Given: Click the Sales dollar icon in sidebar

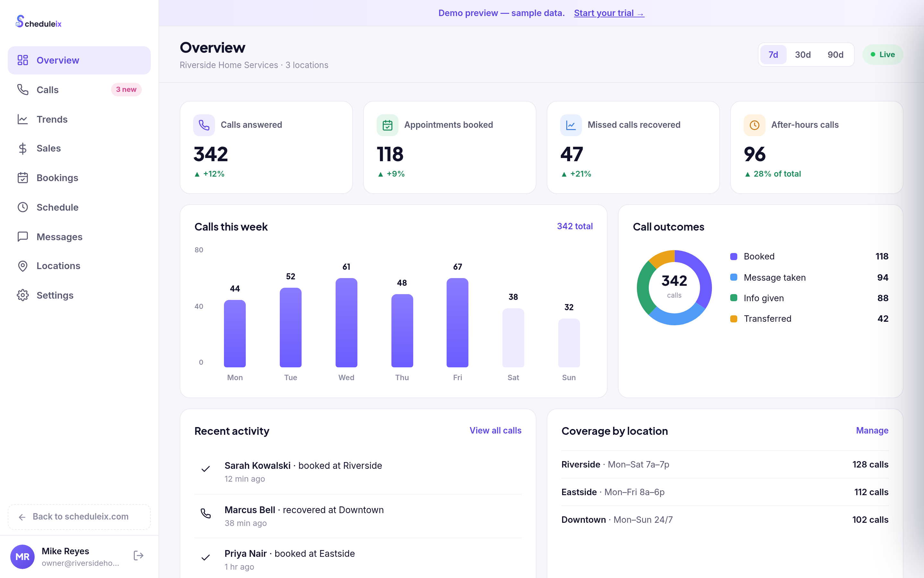Looking at the screenshot, I should click(22, 148).
